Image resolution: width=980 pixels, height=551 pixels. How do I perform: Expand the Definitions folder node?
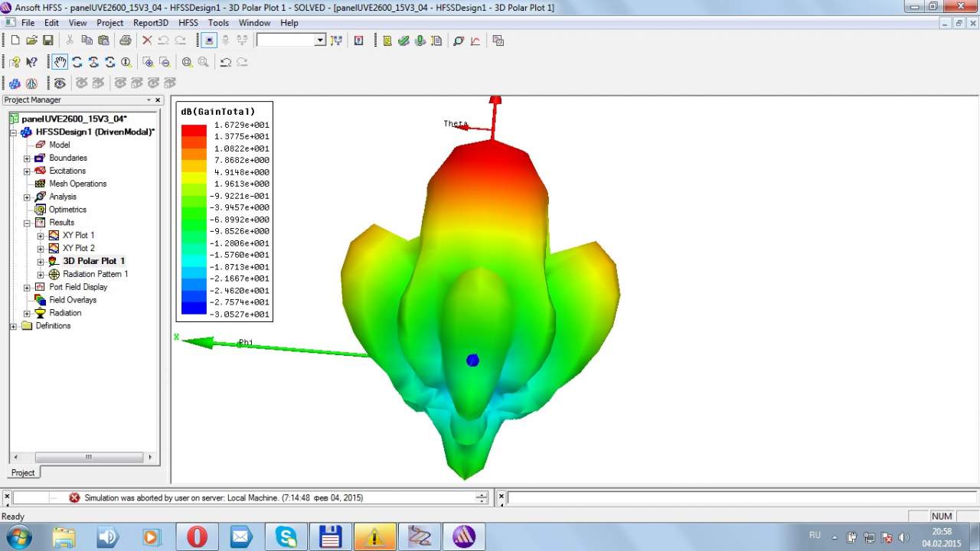pos(14,326)
